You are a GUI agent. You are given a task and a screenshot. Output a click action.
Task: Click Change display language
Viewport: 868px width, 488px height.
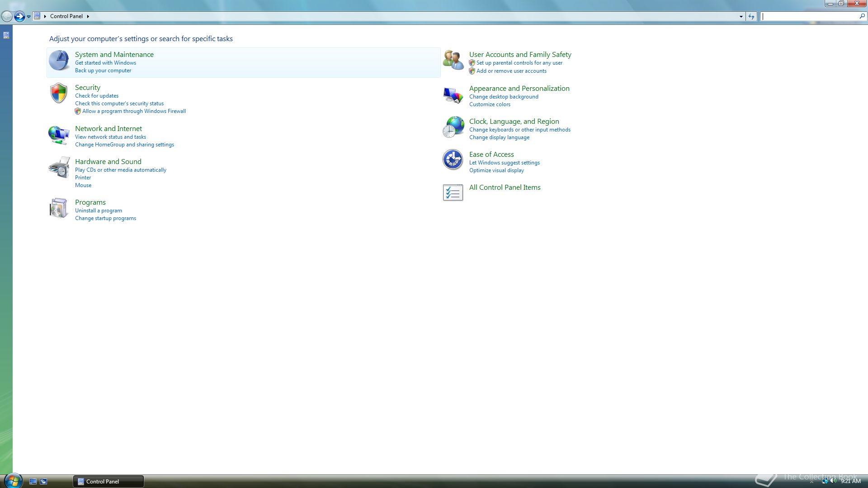click(499, 137)
